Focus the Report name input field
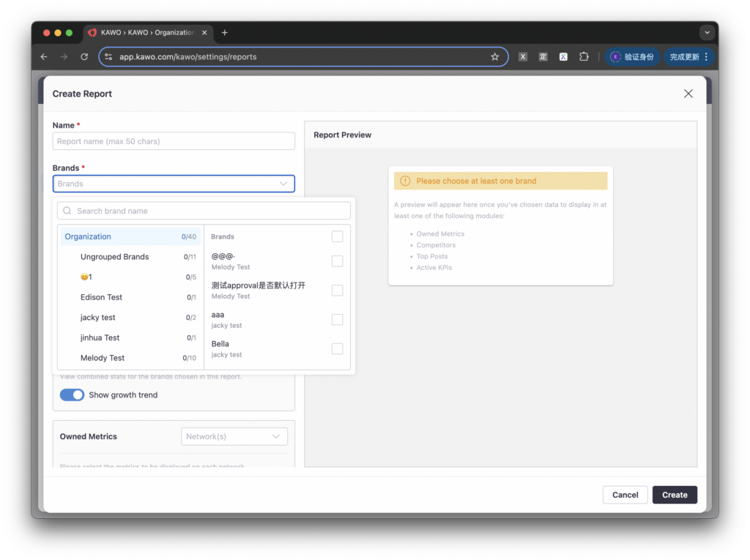This screenshot has height=560, width=750. point(174,141)
